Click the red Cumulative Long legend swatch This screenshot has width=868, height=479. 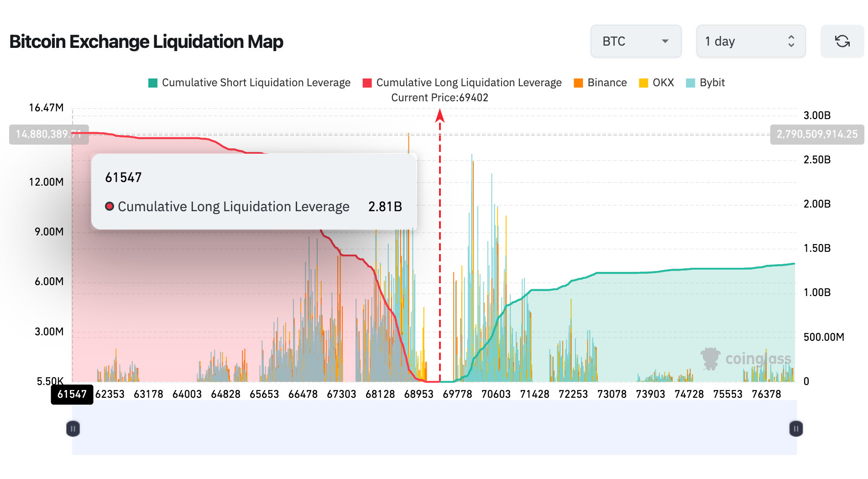[366, 83]
